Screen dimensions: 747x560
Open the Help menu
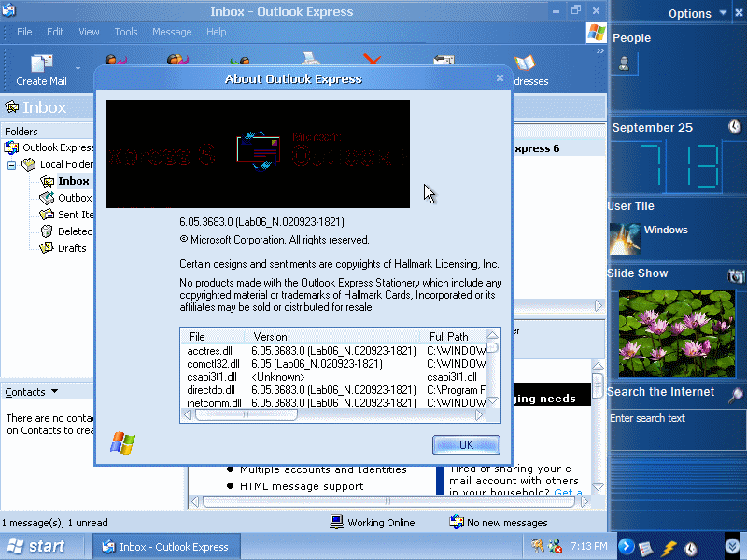[216, 32]
